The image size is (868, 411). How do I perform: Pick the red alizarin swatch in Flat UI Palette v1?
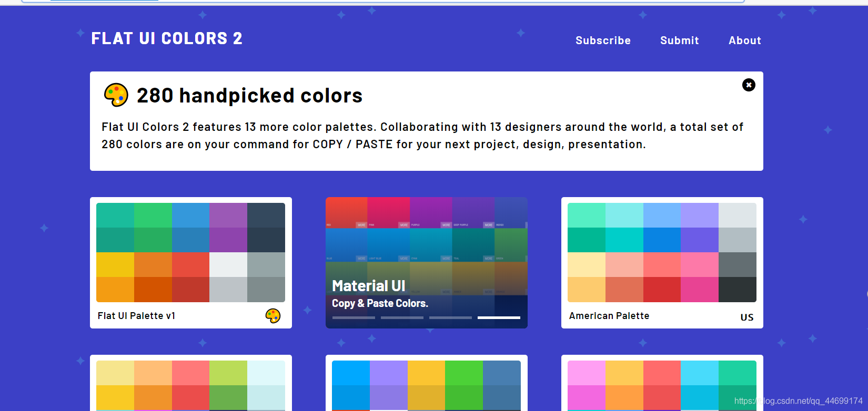point(190,264)
